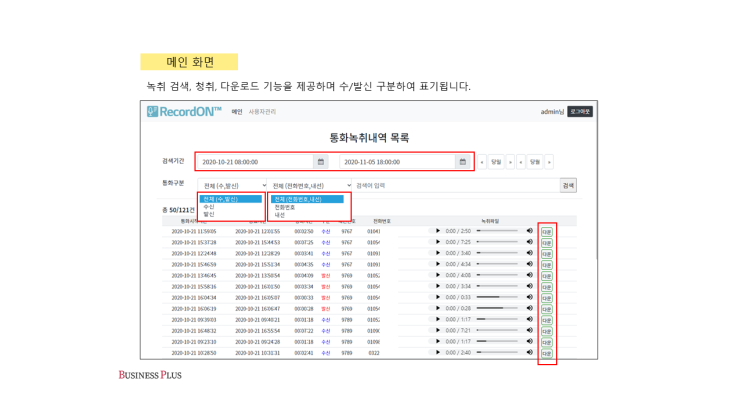Go to the month after 당월
Image resolution: width=743 pixels, height=418 pixels.
[549, 162]
